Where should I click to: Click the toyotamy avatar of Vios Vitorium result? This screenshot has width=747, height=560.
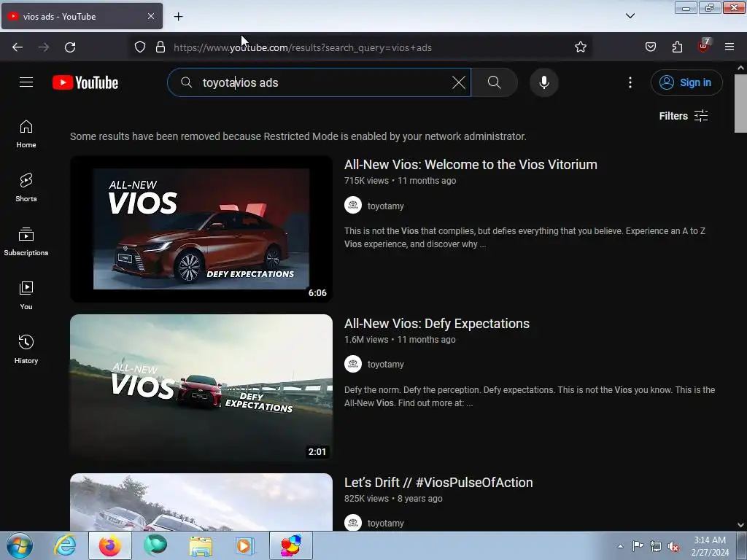click(353, 205)
